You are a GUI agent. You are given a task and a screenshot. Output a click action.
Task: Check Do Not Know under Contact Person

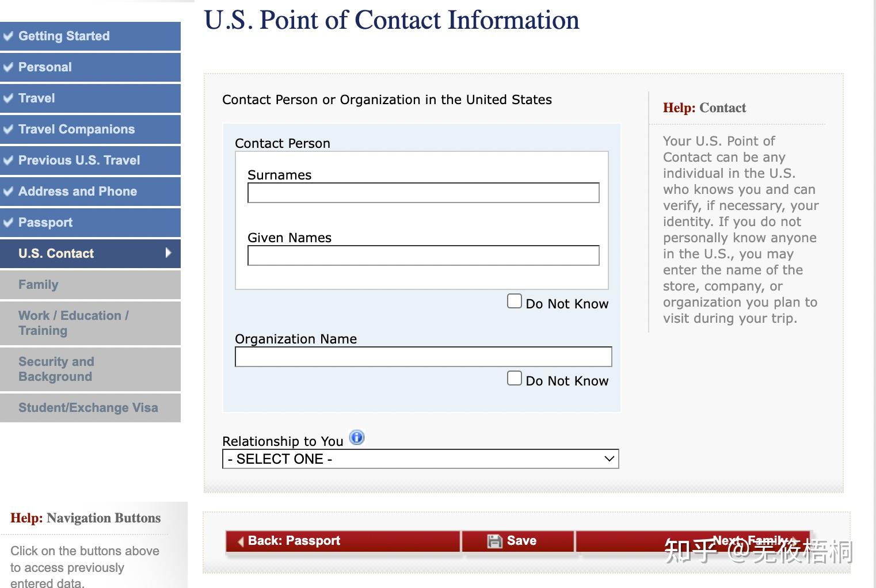[514, 301]
